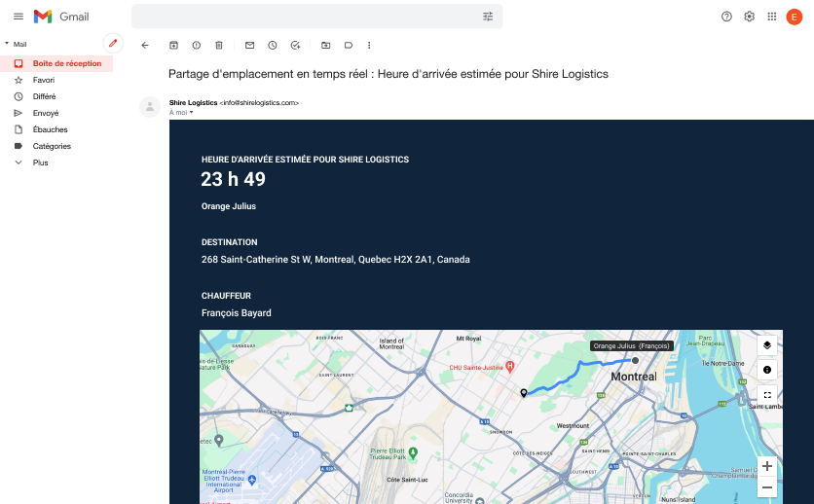This screenshot has height=504, width=814.
Task: Click the driver location dot on map
Action: (x=635, y=360)
